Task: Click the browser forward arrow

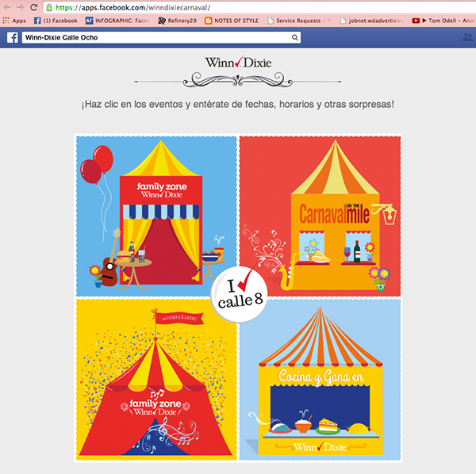Action: [21, 7]
